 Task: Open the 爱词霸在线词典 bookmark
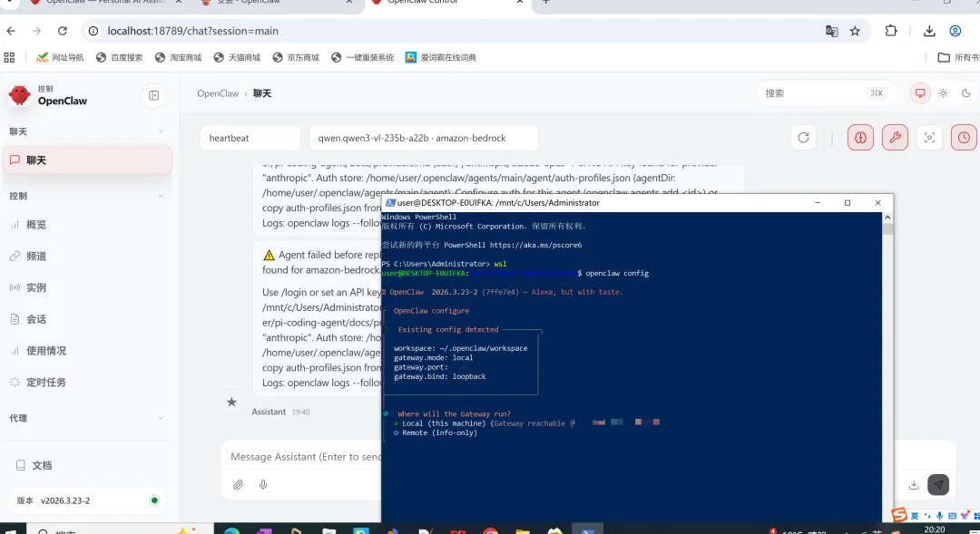tap(441, 57)
